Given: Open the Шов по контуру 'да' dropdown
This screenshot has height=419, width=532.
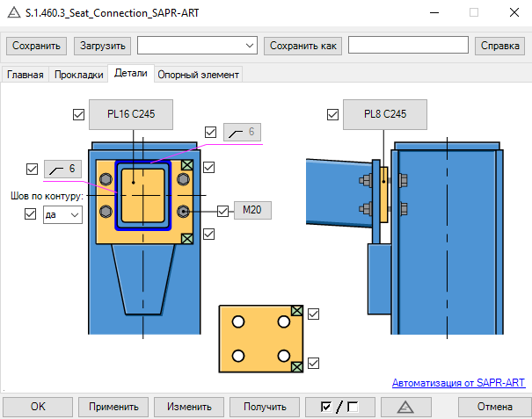Looking at the screenshot, I should (x=62, y=214).
